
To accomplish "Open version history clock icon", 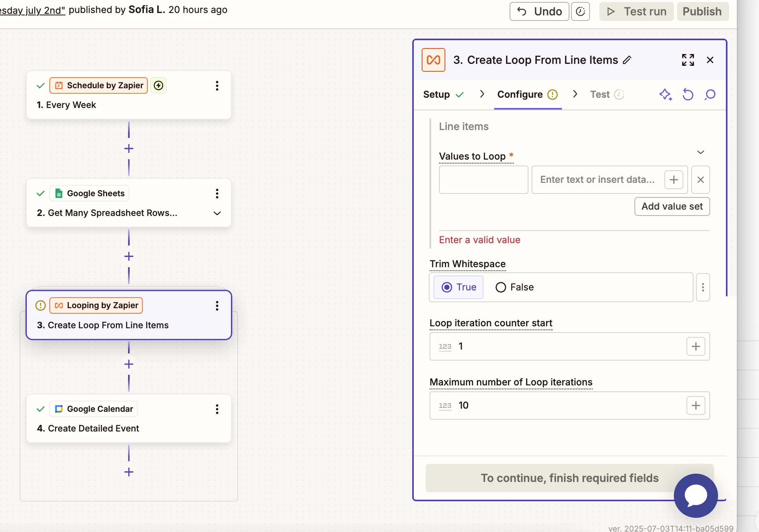I will [580, 11].
